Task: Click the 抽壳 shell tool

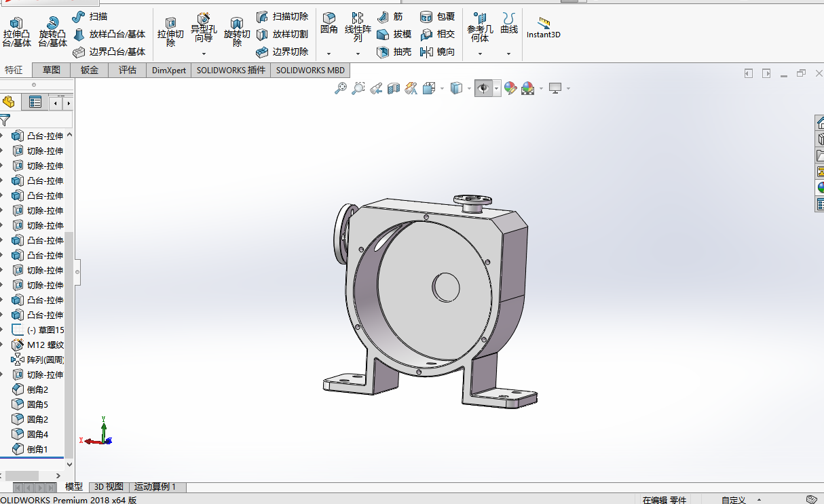Action: (x=394, y=52)
